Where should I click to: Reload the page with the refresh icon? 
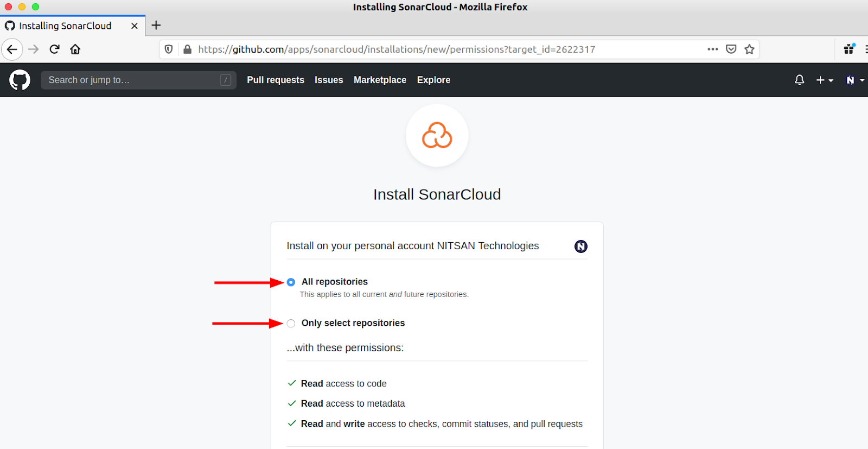(54, 49)
